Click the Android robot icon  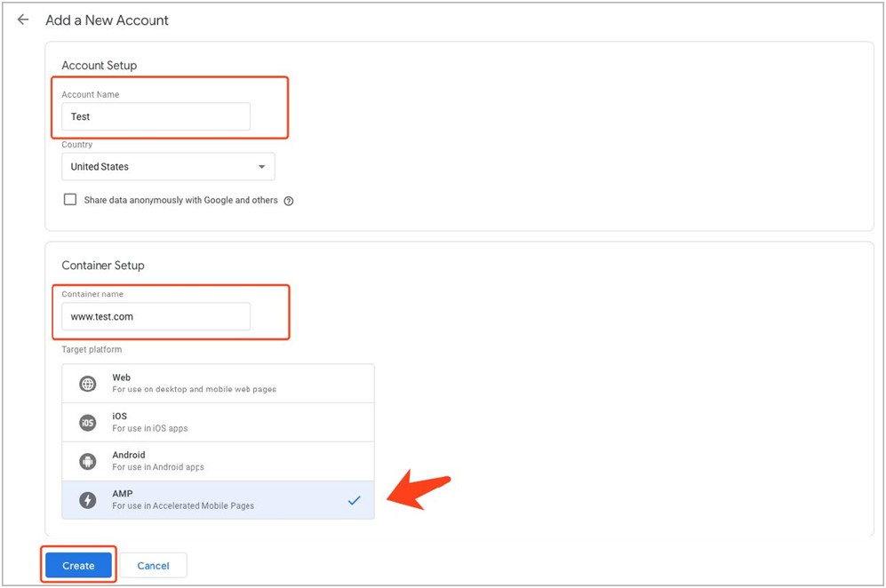[88, 462]
